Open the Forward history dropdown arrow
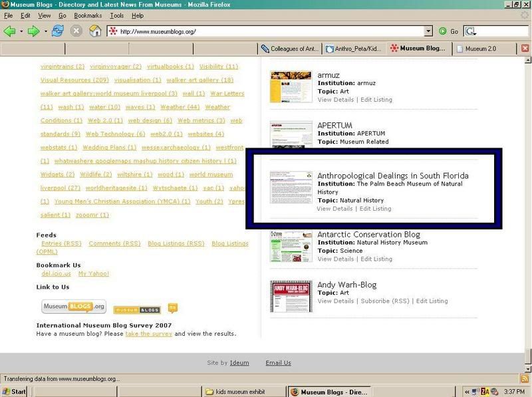The width and height of the screenshot is (532, 397). coord(45,31)
